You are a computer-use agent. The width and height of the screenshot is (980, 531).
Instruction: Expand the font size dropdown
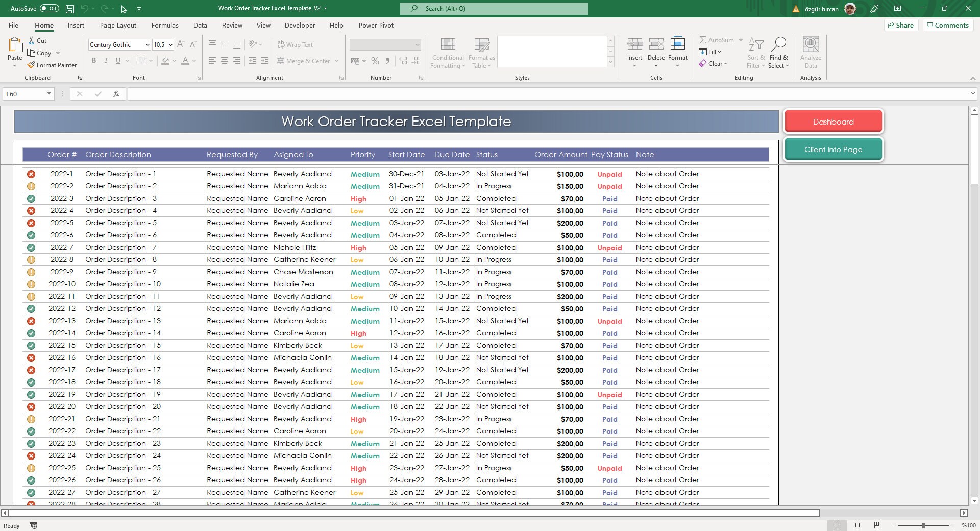point(170,44)
